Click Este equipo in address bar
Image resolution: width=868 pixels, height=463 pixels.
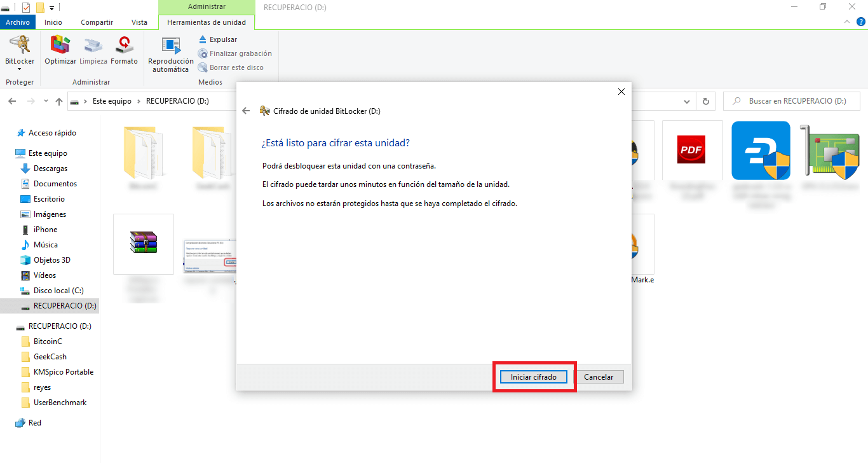click(x=112, y=101)
